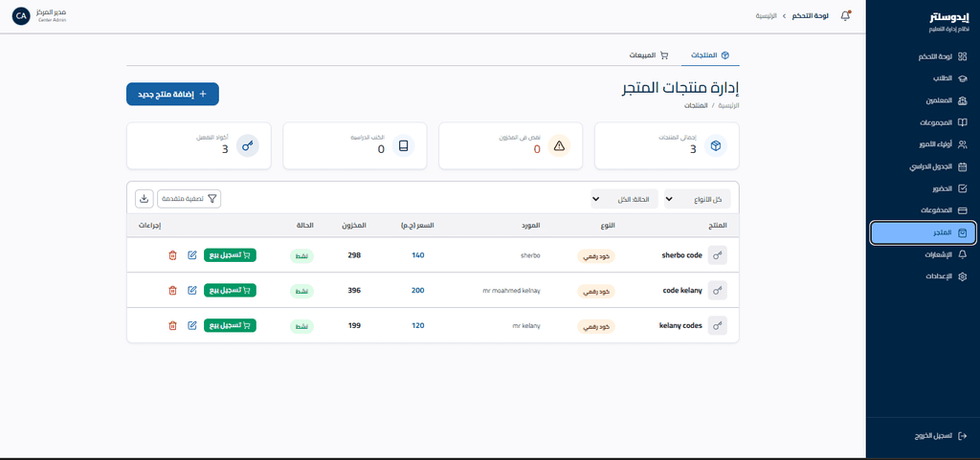Viewport: 980px width, 460px height.
Task: Click the stock value 199
Action: 354,325
